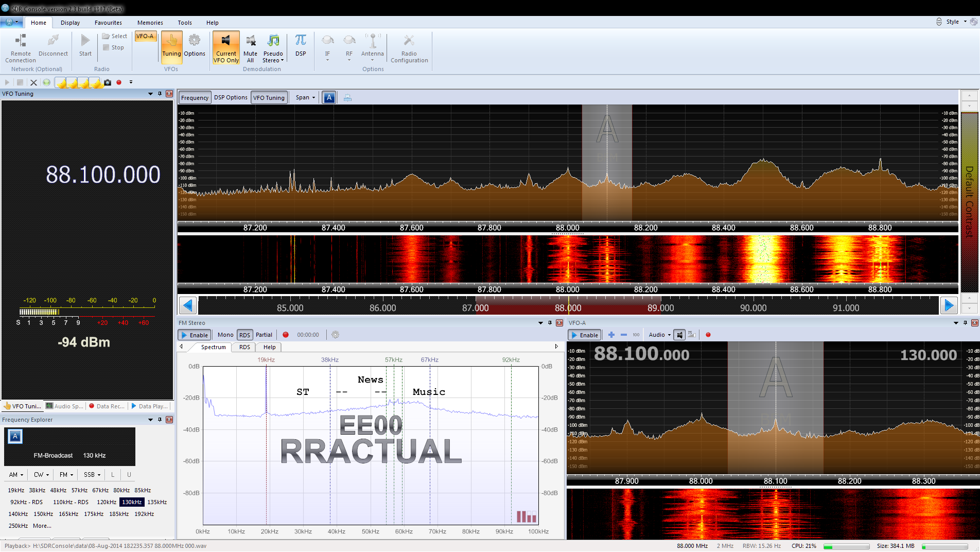
Task: Click VFO-A volume 75 icon
Action: click(692, 335)
